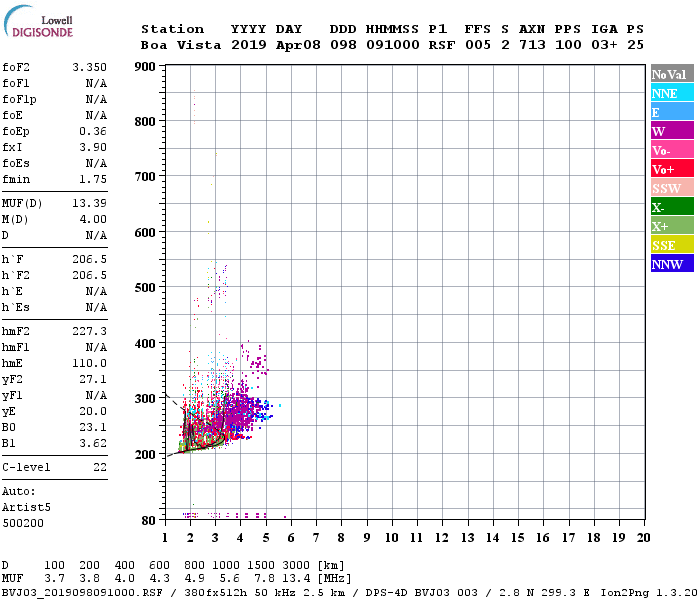
Task: Click the hmF2 value 227.3
Action: [90, 332]
